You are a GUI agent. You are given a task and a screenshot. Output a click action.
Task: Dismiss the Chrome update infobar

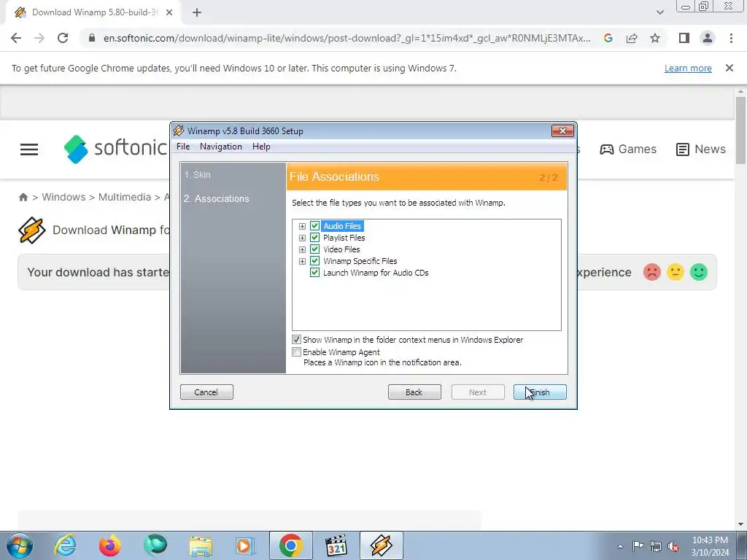tap(729, 68)
